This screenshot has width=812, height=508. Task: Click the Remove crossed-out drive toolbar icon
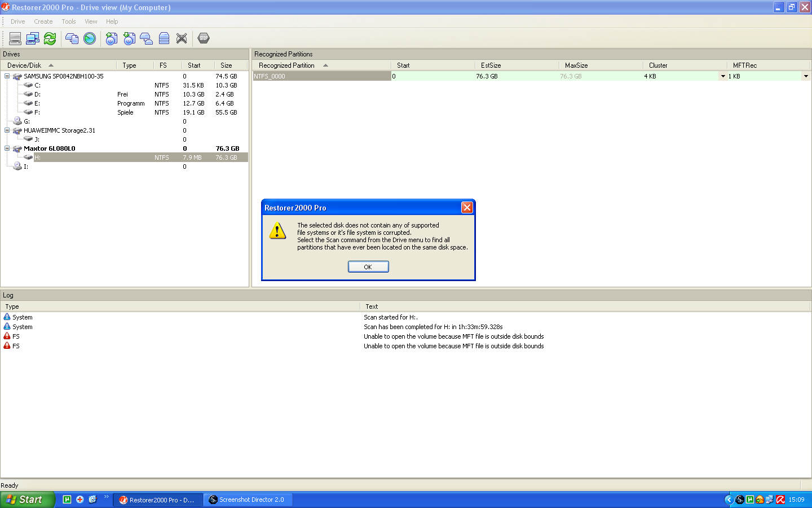point(182,38)
